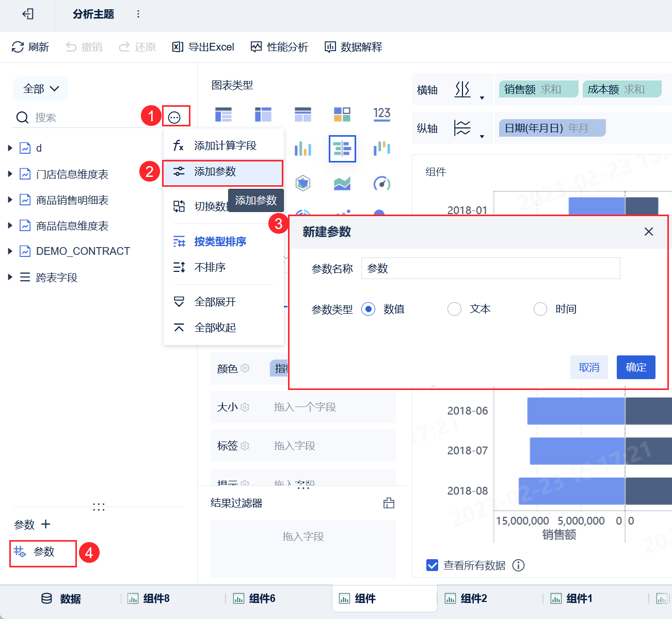Select the gauge chart type icon
The height and width of the screenshot is (619, 672).
[x=382, y=183]
